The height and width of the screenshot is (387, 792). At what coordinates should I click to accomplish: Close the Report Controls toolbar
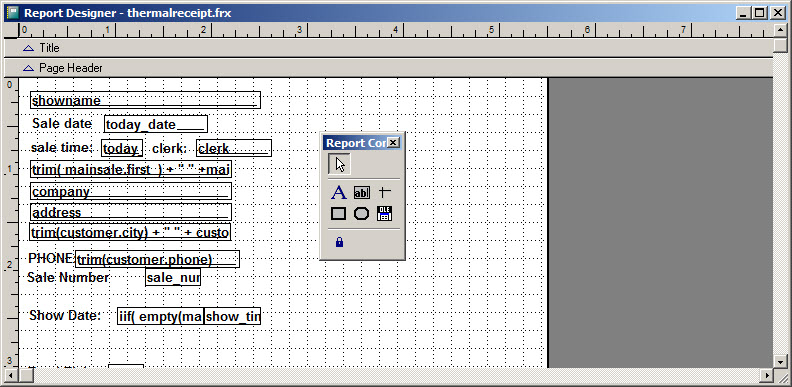click(393, 142)
